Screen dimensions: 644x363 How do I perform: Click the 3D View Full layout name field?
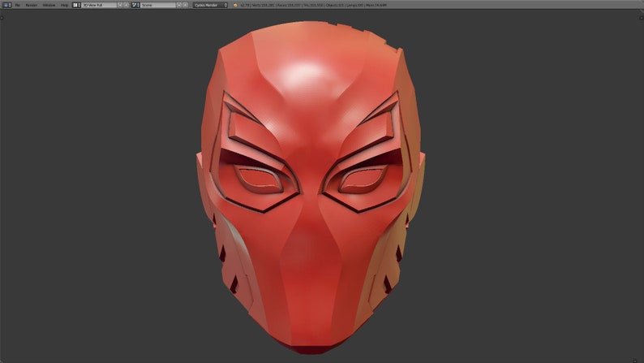(x=99, y=5)
